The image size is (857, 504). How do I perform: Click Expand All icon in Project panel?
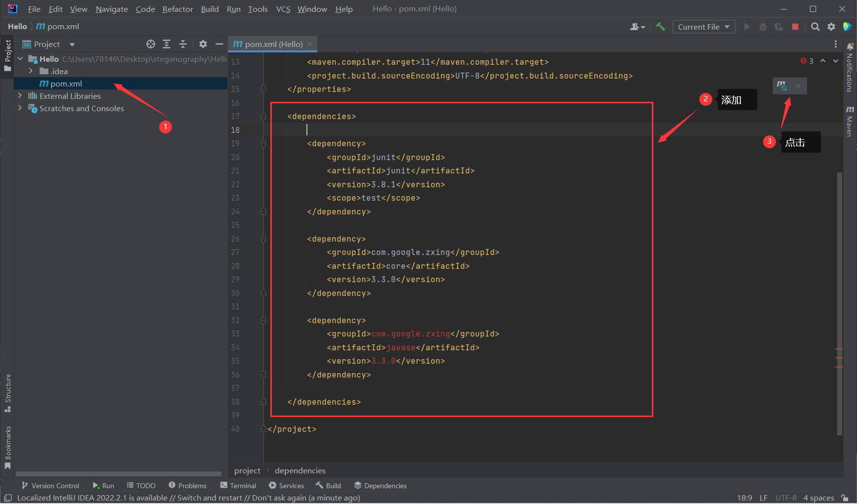(x=167, y=44)
